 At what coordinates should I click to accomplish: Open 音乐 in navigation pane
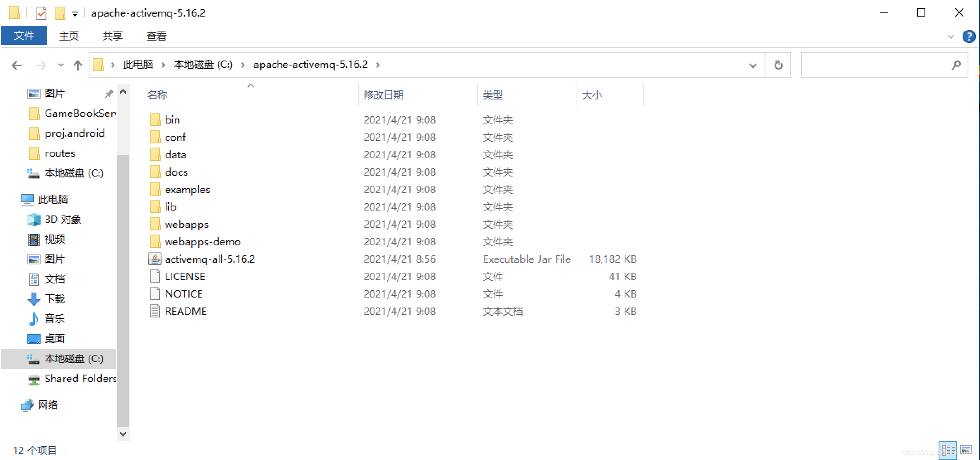54,319
